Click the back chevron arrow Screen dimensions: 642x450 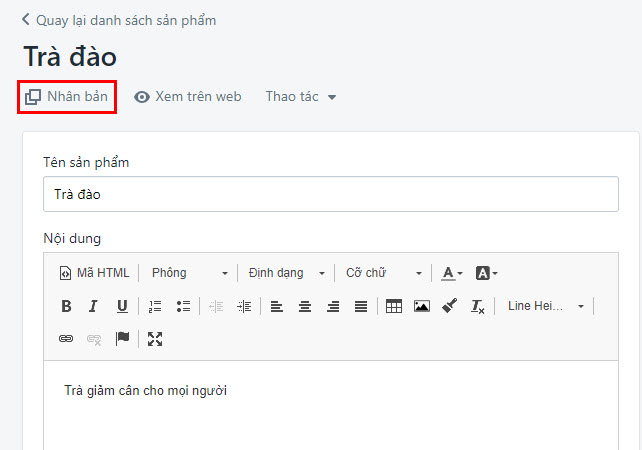25,19
